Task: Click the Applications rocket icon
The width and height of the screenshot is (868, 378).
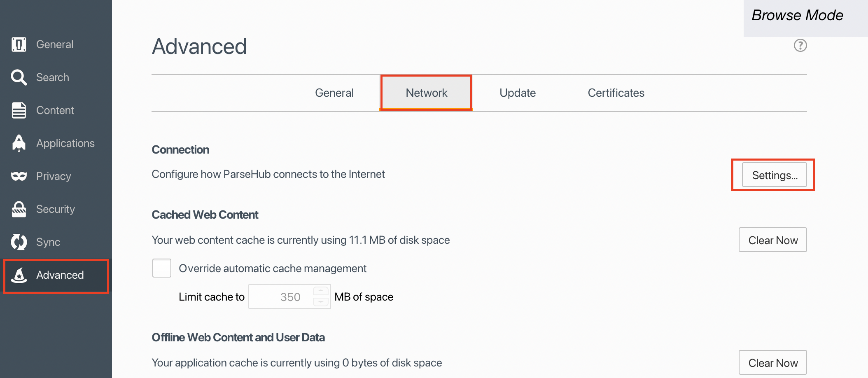Action: click(19, 143)
